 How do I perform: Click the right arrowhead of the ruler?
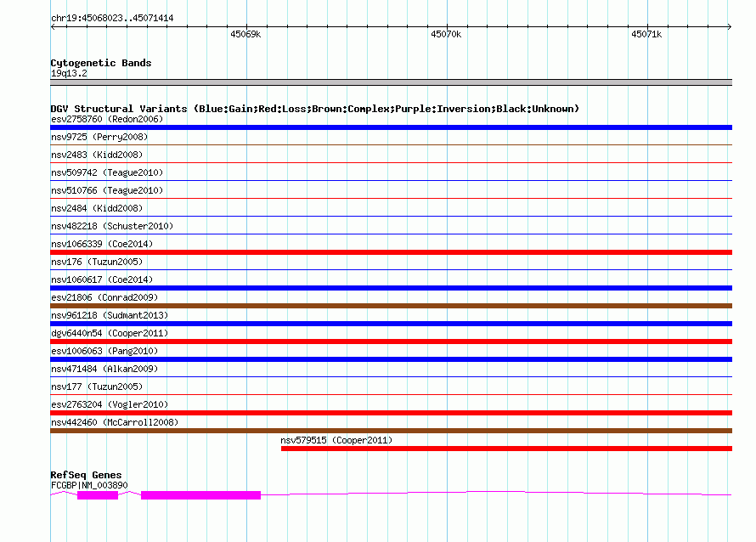730,27
